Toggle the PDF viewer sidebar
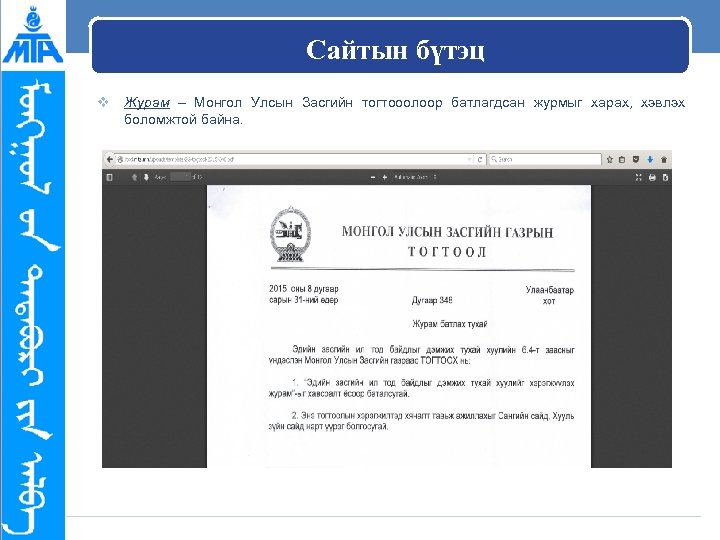This screenshot has width=720, height=540. coord(109,177)
